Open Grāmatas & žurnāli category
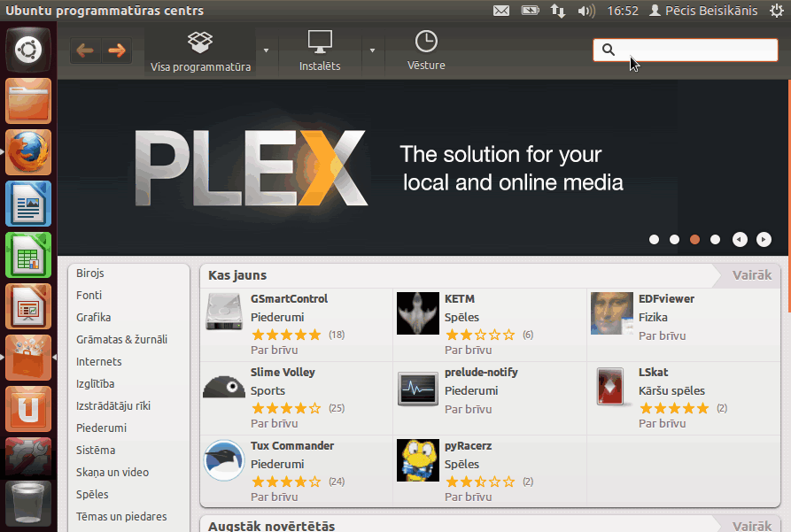Screen dimensions: 791x532 pyautogui.click(x=121, y=340)
